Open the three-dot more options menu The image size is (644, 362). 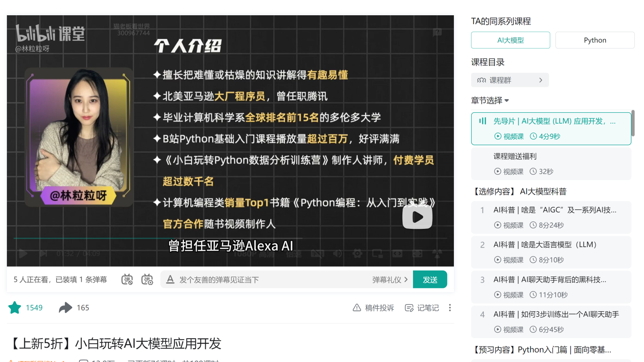tap(450, 307)
